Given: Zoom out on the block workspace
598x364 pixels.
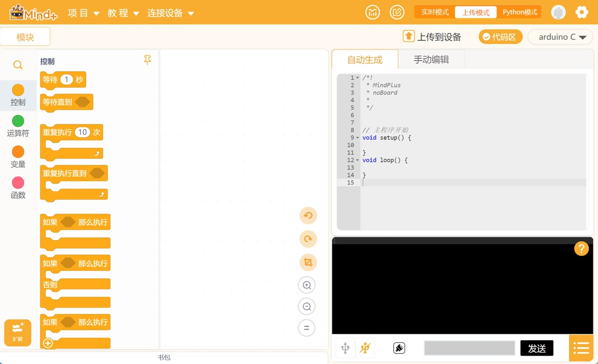Looking at the screenshot, I should pos(307,307).
